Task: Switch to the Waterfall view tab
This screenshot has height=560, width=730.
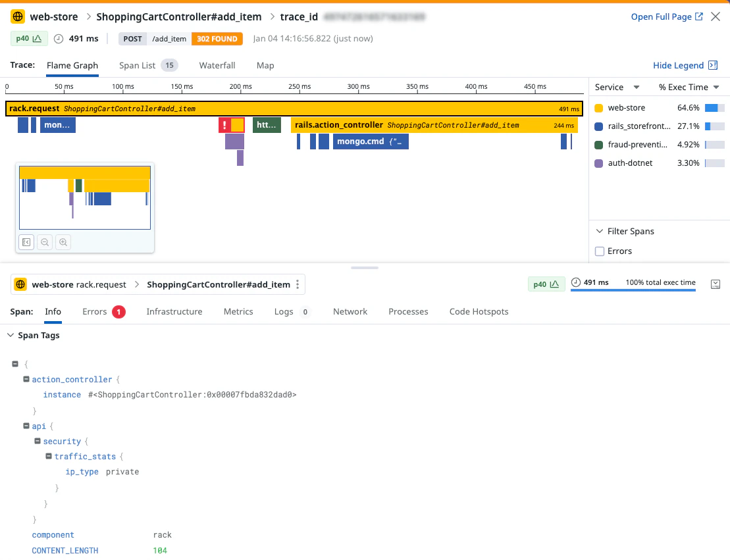Action: (x=217, y=65)
